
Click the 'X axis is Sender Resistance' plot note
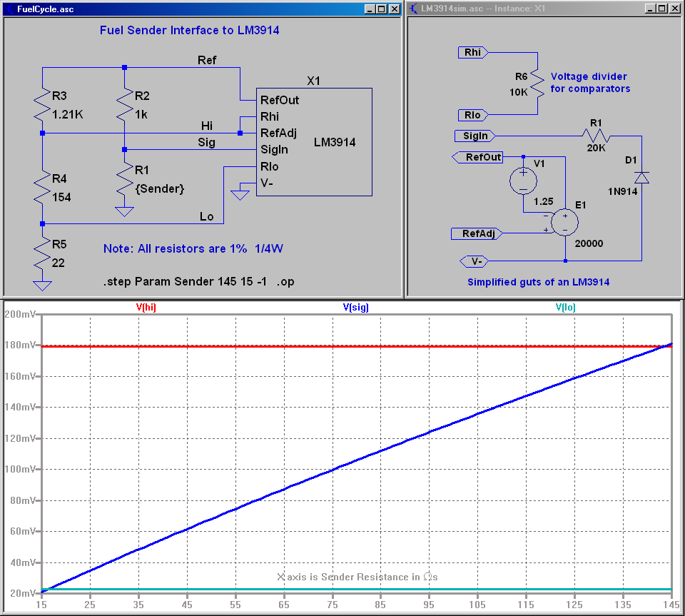[357, 577]
